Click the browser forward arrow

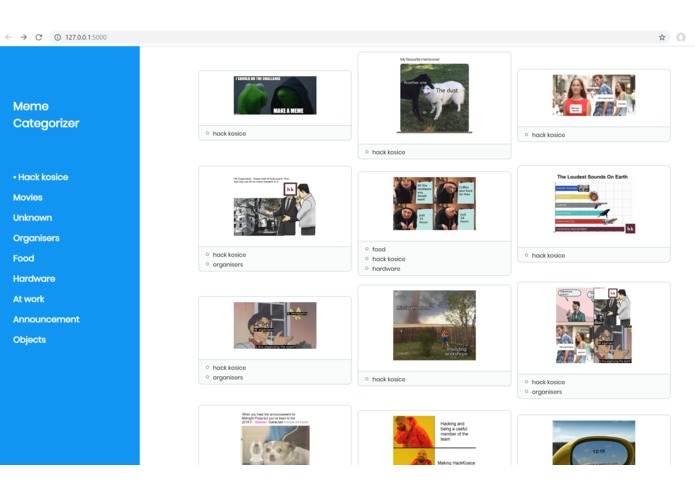click(23, 37)
